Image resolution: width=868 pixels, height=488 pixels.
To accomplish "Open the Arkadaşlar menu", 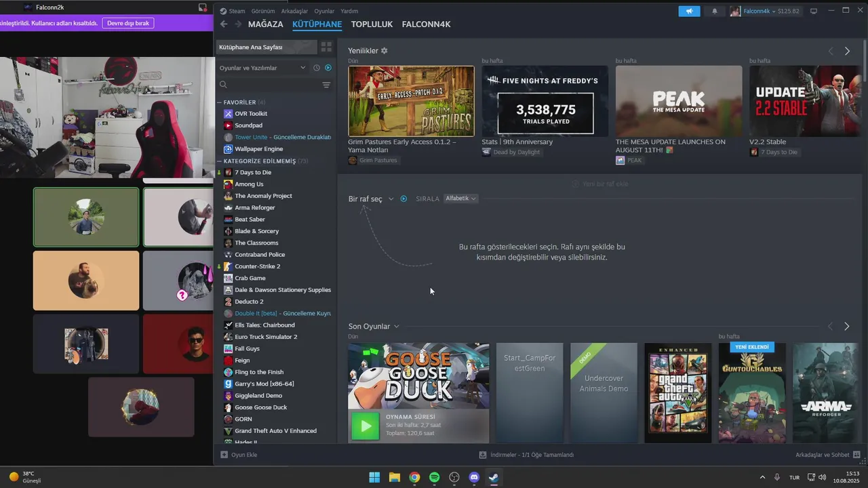I will [294, 11].
